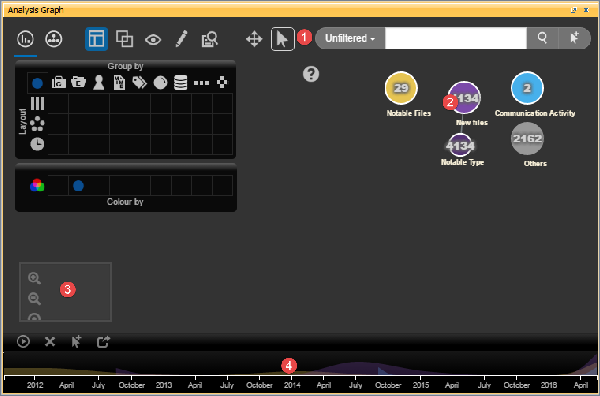Viewport: 600px width, 396px height.
Task: Click the graph search text field
Action: coord(456,38)
